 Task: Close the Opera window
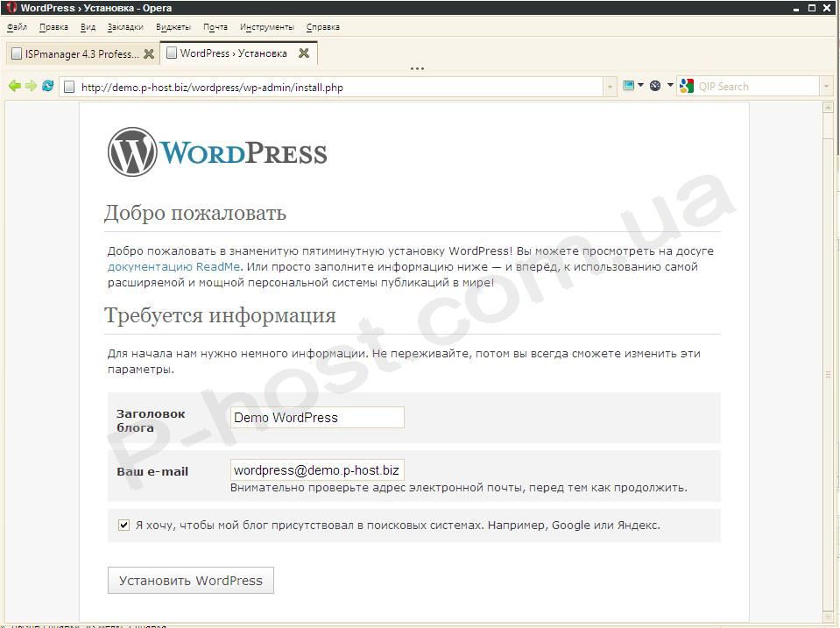[827, 8]
